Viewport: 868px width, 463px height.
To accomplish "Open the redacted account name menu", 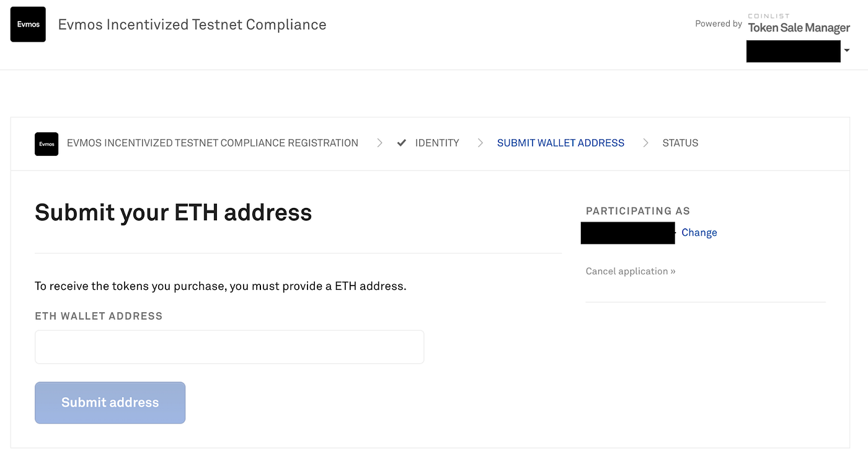I will click(x=794, y=51).
